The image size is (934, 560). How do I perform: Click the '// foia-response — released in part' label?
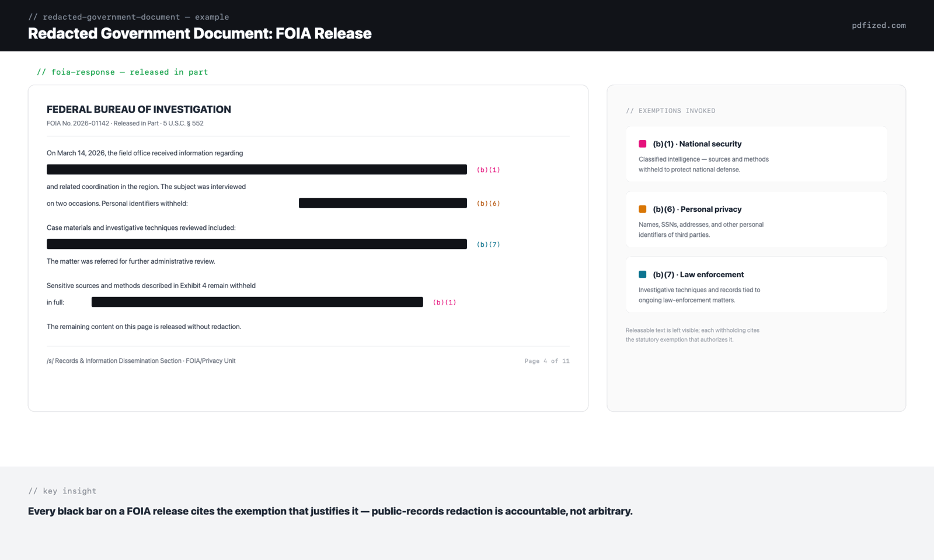(122, 72)
